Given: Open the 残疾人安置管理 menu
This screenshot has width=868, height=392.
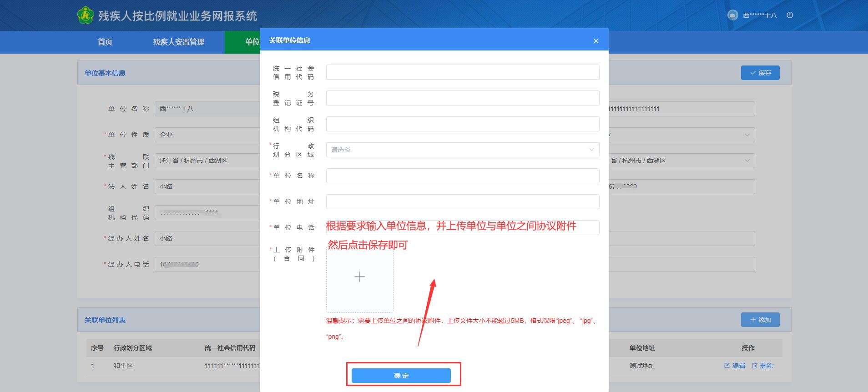Looking at the screenshot, I should click(178, 42).
